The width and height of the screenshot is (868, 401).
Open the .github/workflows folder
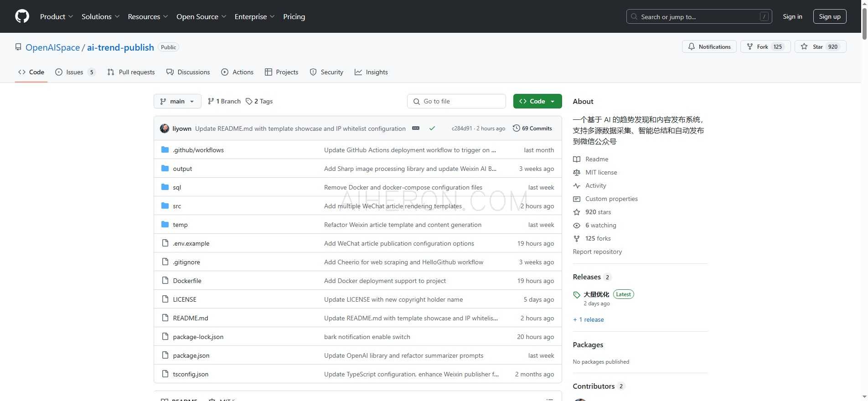(x=198, y=150)
